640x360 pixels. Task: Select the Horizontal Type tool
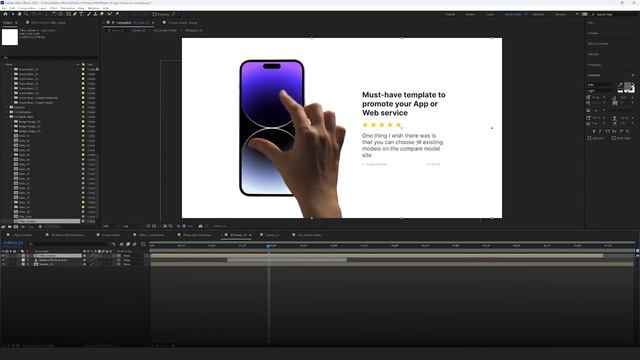[81, 14]
